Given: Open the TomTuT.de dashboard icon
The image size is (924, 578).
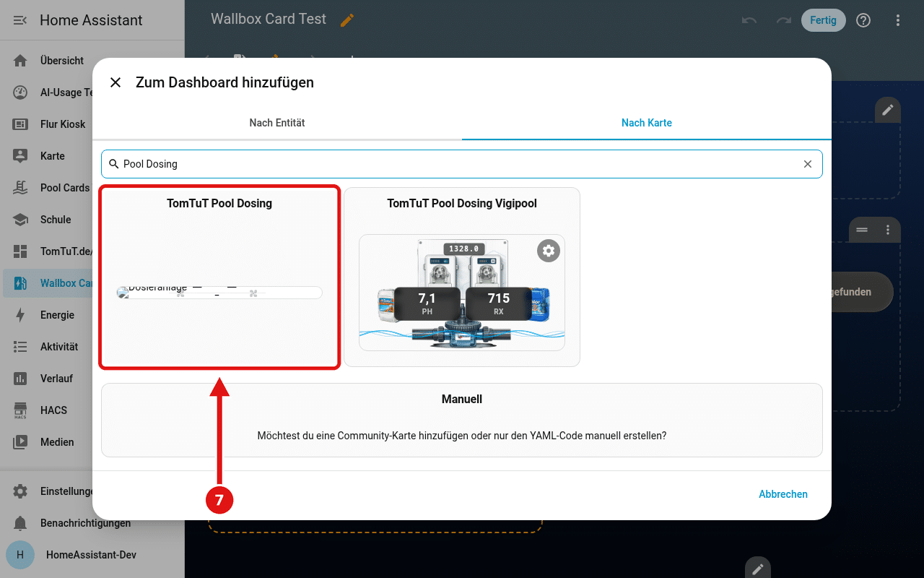Looking at the screenshot, I should tap(20, 251).
